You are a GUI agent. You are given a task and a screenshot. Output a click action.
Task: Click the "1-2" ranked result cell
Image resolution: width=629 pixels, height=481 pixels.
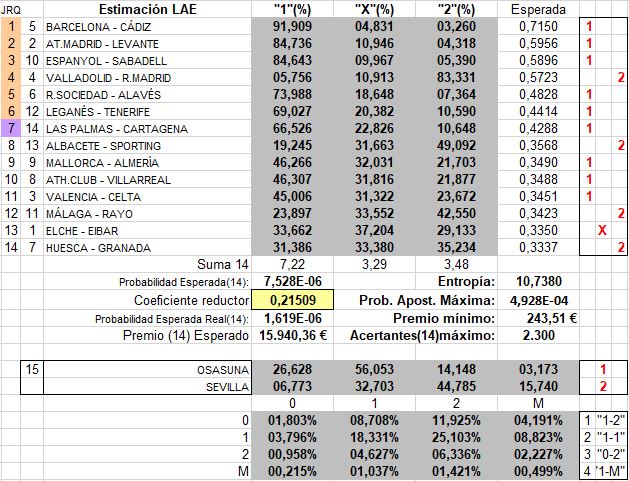[x=611, y=420]
